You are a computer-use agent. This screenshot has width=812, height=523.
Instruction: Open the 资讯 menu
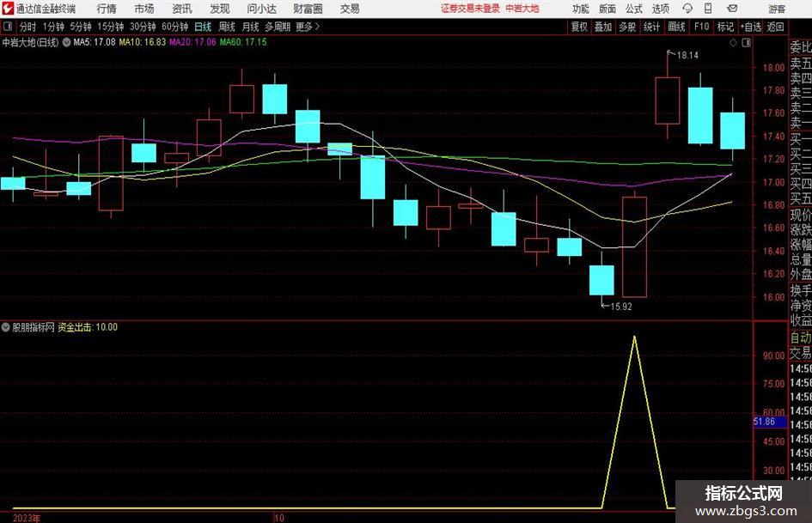182,9
